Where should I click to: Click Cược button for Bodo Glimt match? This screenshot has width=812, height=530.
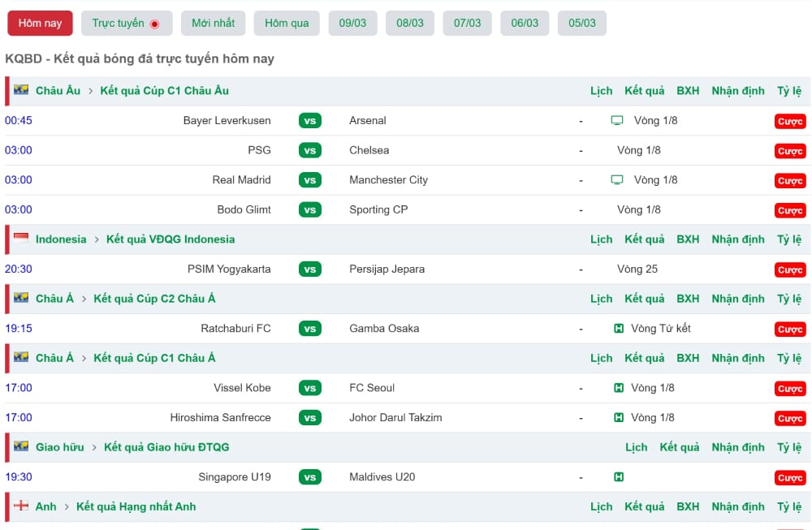coord(790,211)
